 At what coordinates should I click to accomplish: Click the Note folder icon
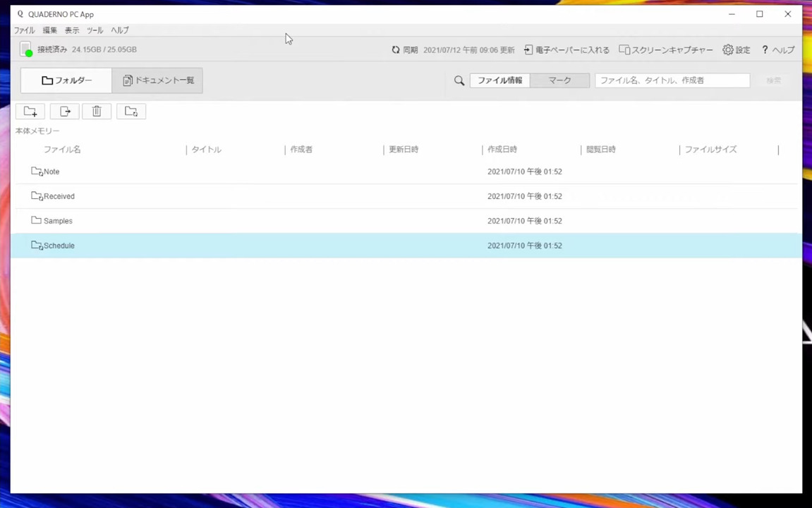37,171
